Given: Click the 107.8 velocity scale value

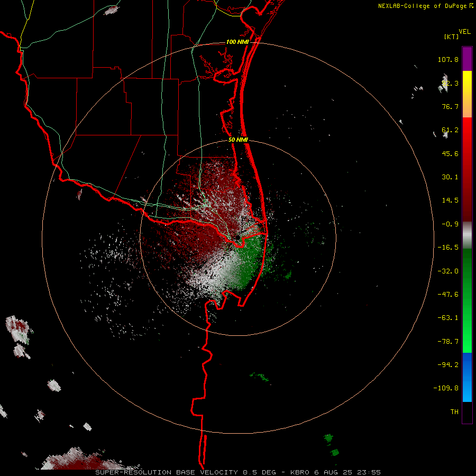Looking at the screenshot, I should click(448, 59).
